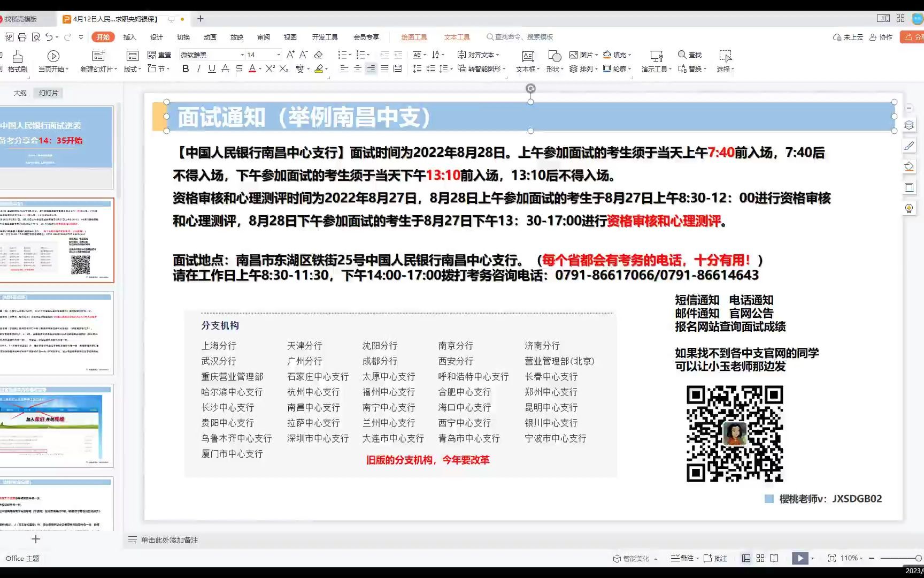Viewport: 924px width, 578px height.
Task: Center align the text
Action: click(x=358, y=69)
